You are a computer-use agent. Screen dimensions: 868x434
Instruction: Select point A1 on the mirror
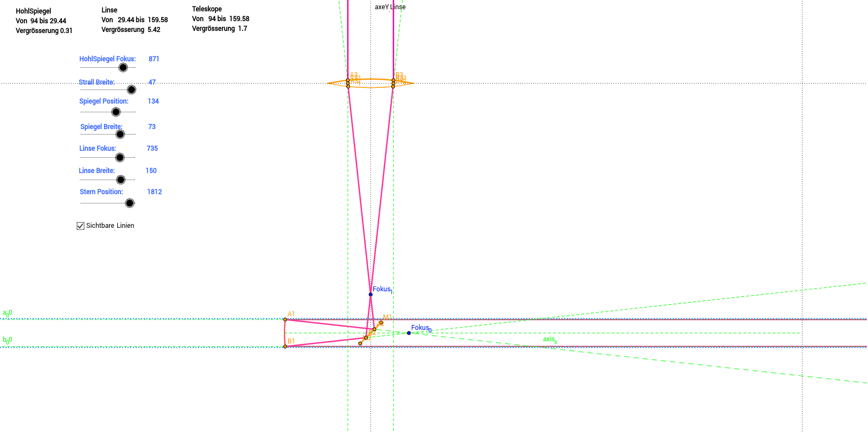pyautogui.click(x=285, y=320)
